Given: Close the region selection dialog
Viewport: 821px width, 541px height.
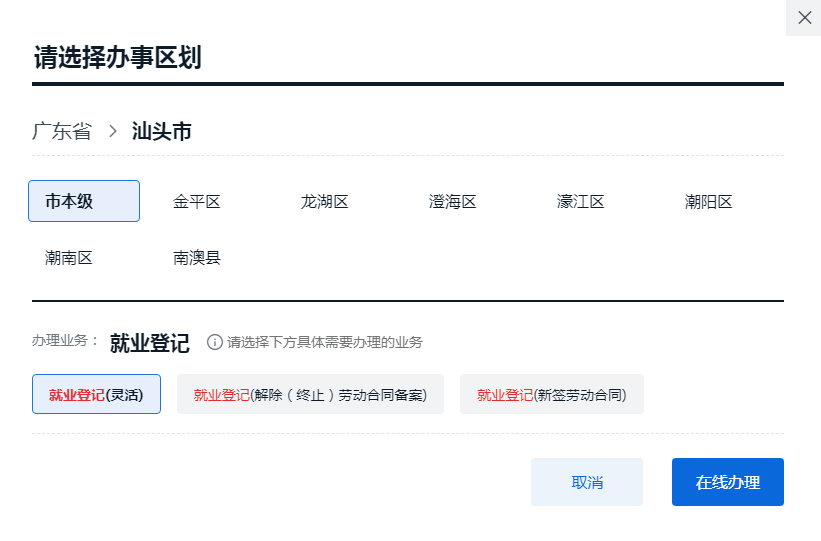Looking at the screenshot, I should pyautogui.click(x=804, y=18).
